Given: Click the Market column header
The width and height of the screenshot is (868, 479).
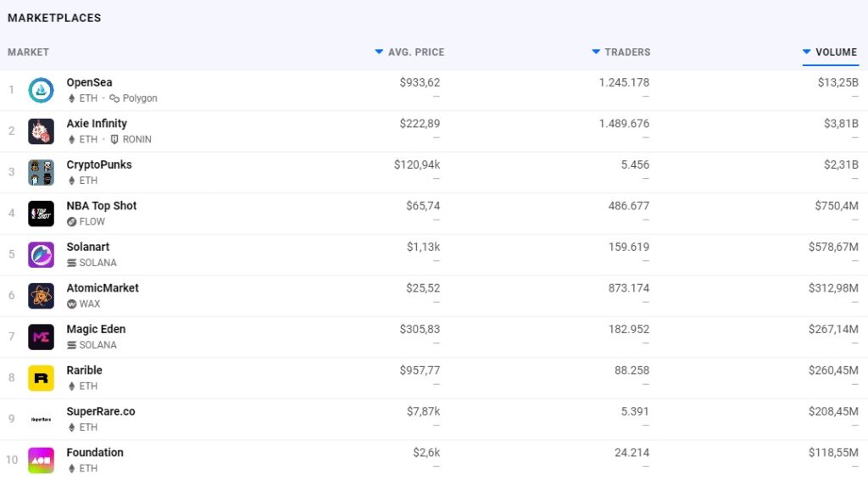Looking at the screenshot, I should (x=28, y=53).
